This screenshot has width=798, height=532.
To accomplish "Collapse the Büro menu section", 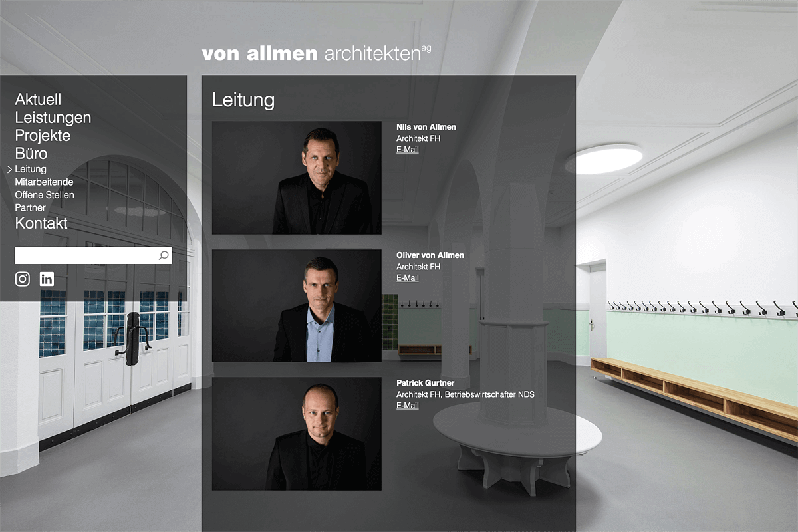I will point(31,154).
